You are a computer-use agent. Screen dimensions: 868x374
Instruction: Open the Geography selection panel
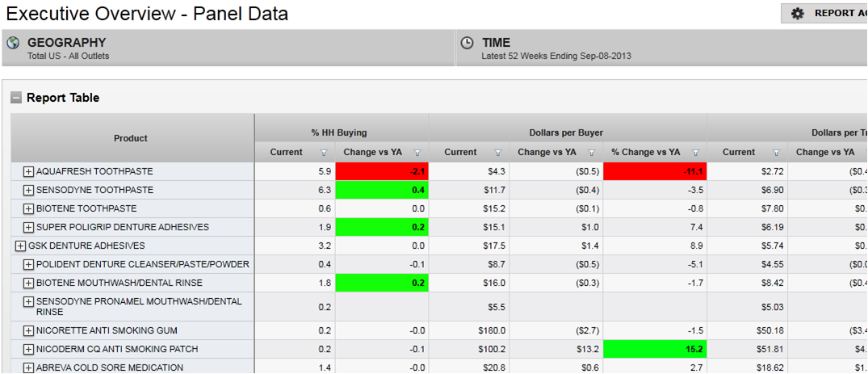coord(228,48)
